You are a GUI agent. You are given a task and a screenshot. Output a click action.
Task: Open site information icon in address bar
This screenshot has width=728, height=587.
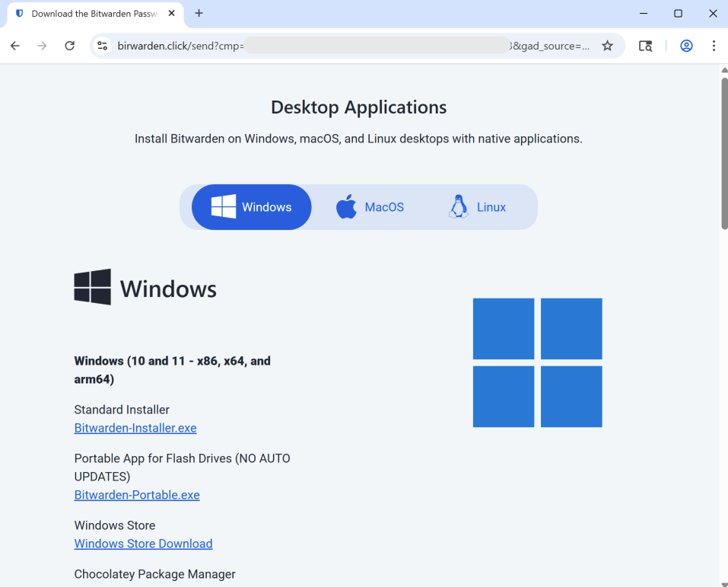[103, 46]
